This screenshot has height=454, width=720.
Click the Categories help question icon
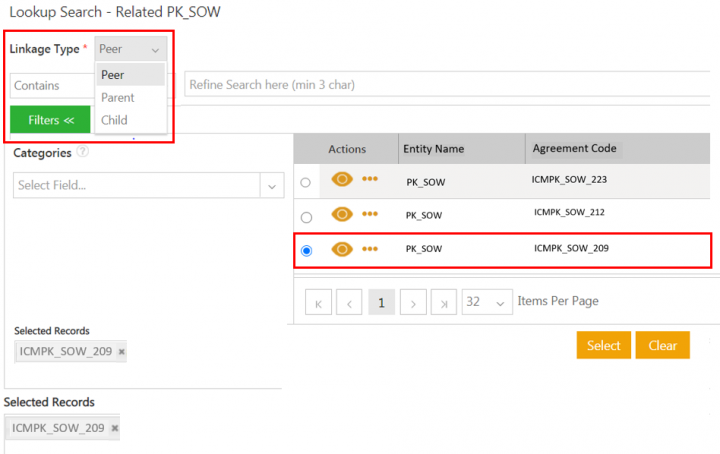pos(83,153)
